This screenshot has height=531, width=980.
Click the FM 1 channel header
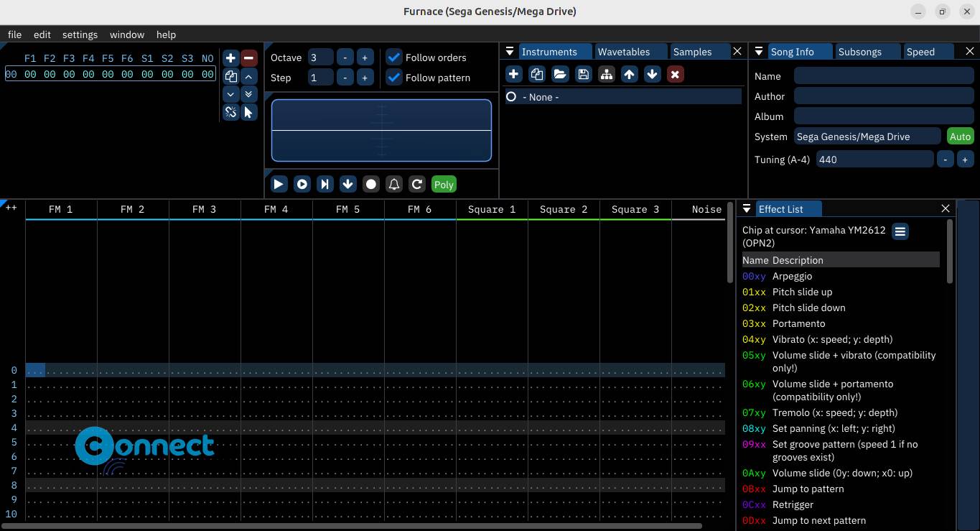click(x=61, y=209)
